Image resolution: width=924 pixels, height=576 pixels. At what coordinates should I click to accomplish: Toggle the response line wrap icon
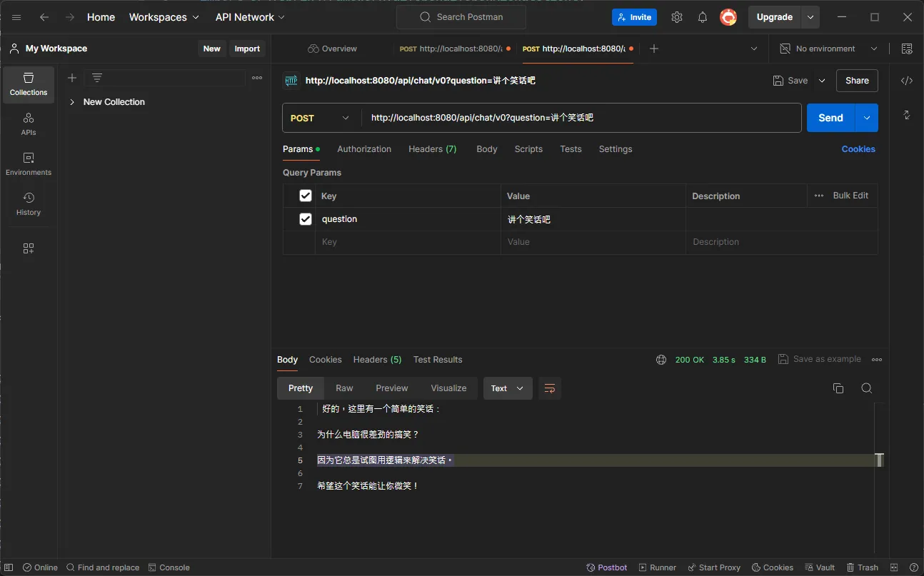tap(549, 388)
